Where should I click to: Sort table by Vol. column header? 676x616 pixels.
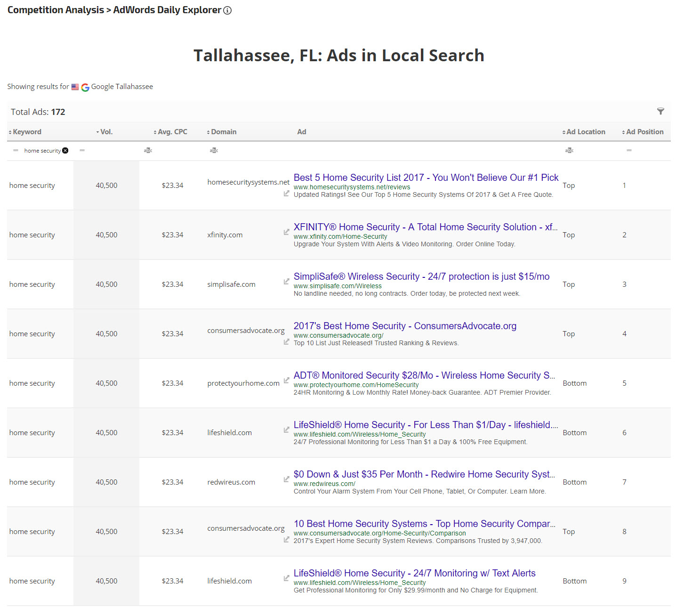(106, 132)
